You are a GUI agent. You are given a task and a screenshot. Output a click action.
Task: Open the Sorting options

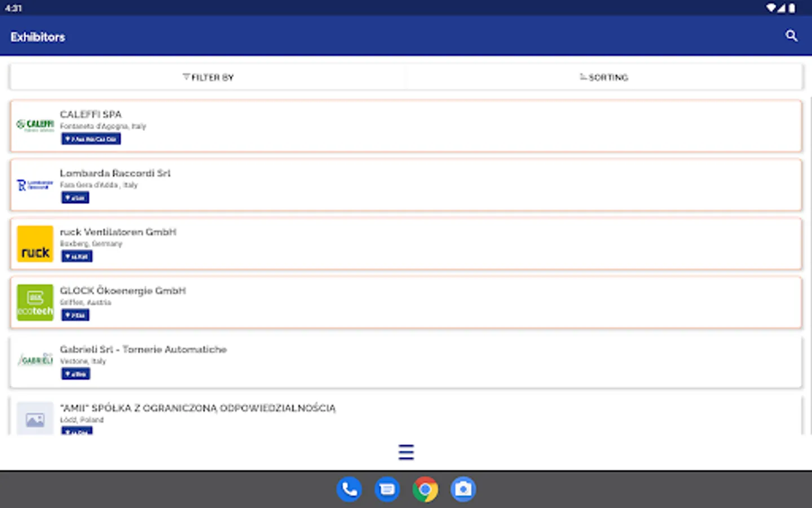[x=603, y=77]
